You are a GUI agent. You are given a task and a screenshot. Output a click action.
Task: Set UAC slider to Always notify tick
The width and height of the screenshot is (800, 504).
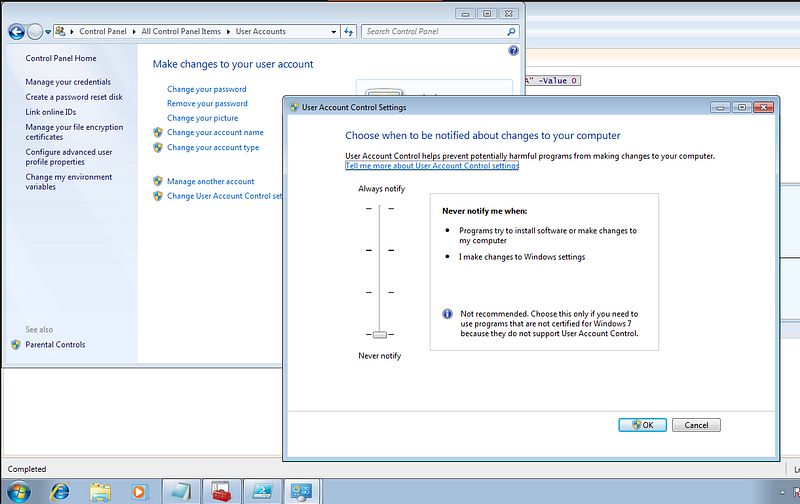point(380,209)
